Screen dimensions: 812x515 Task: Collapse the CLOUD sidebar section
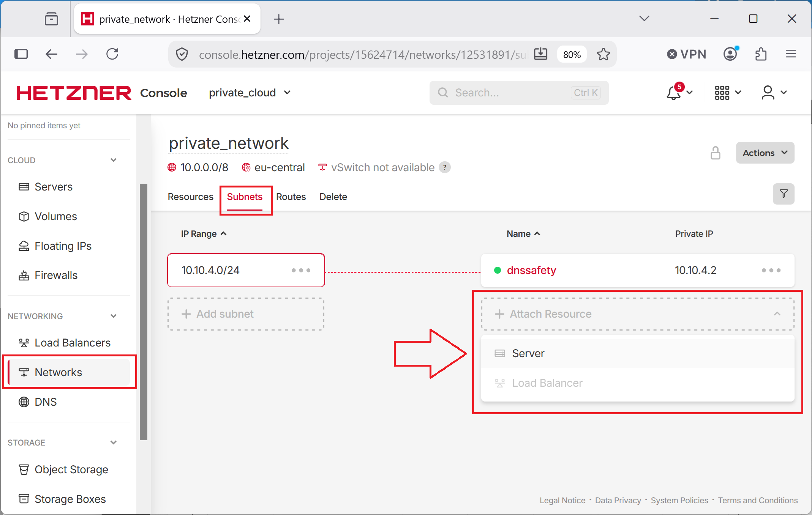[113, 160]
